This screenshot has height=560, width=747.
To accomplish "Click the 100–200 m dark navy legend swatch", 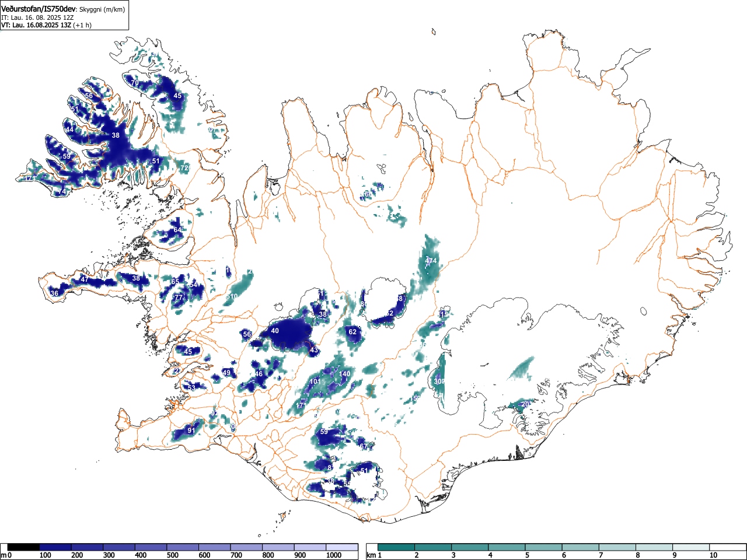I will click(x=55, y=547).
